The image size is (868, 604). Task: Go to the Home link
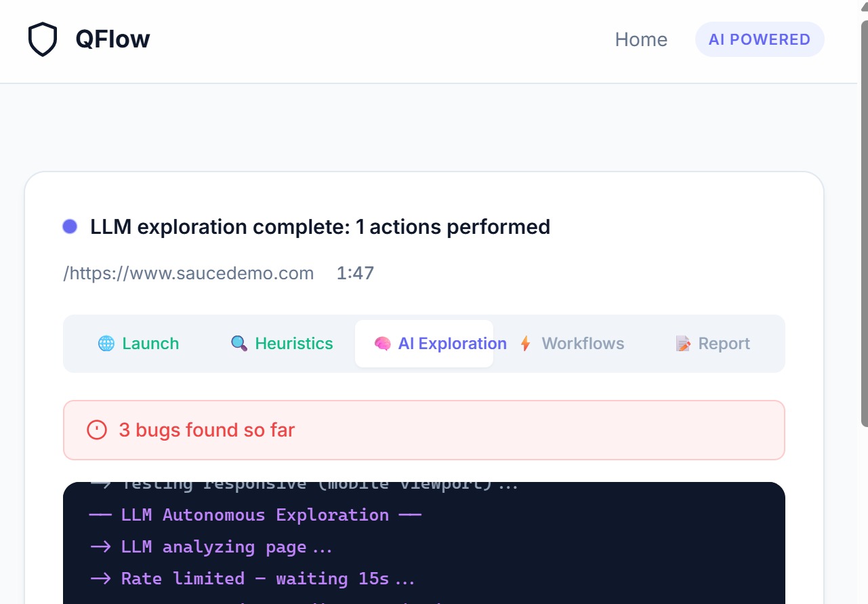(641, 39)
